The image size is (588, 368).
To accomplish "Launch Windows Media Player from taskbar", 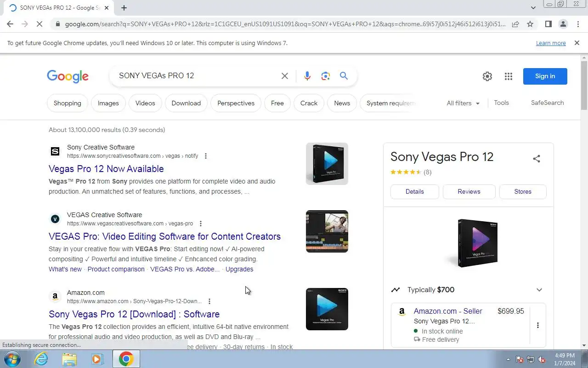I will tap(97, 359).
